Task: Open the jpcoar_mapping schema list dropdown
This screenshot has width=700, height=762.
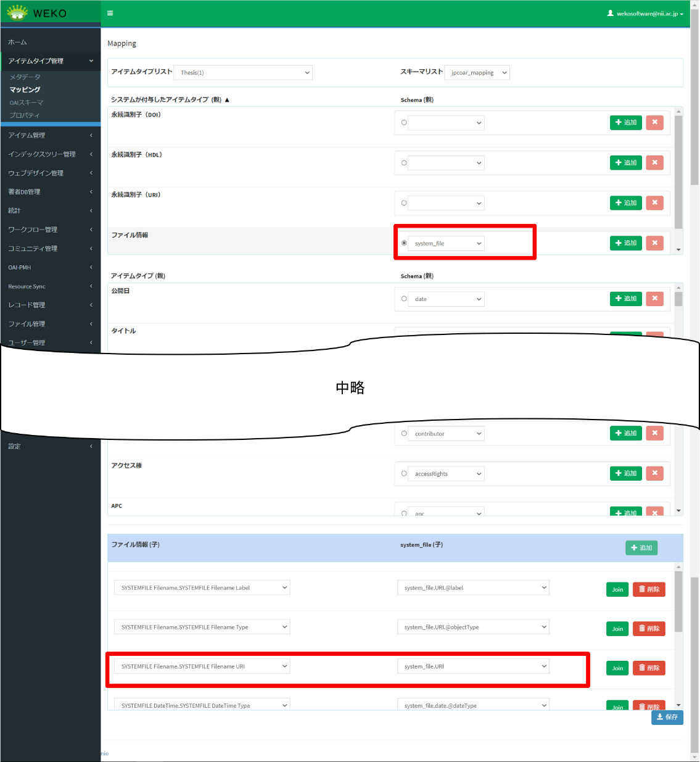Action: click(477, 73)
